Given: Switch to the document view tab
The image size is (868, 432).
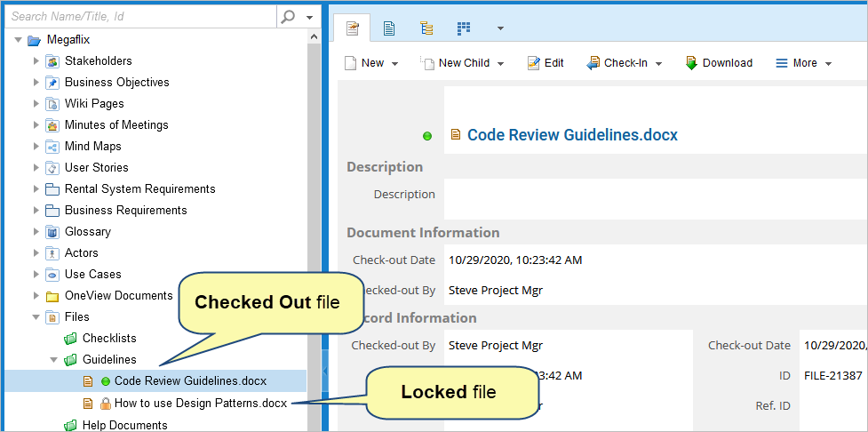Looking at the screenshot, I should (x=389, y=28).
